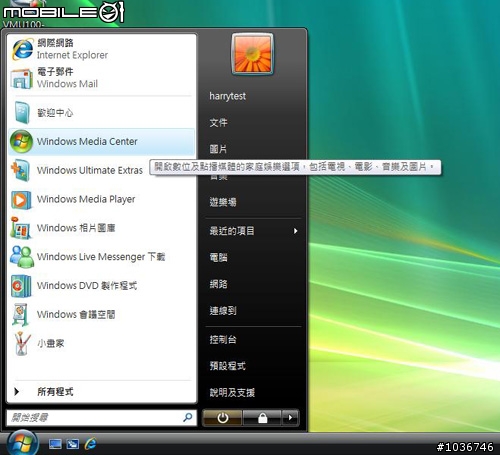Open the Windows Mail icon

22,79
